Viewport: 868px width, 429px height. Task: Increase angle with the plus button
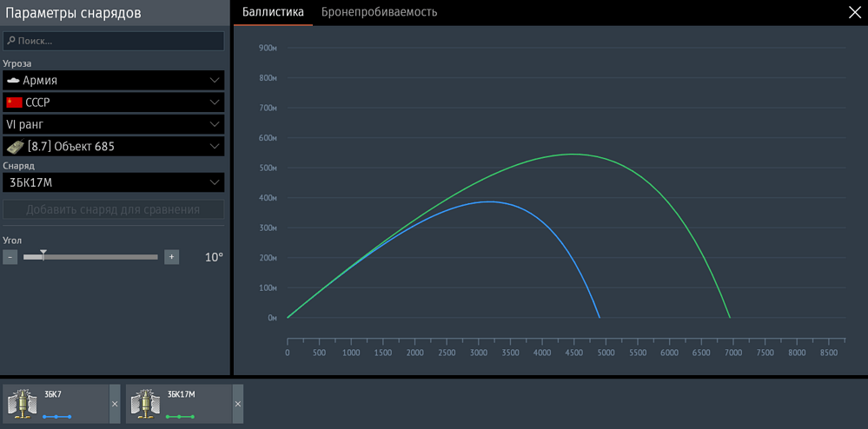point(172,257)
